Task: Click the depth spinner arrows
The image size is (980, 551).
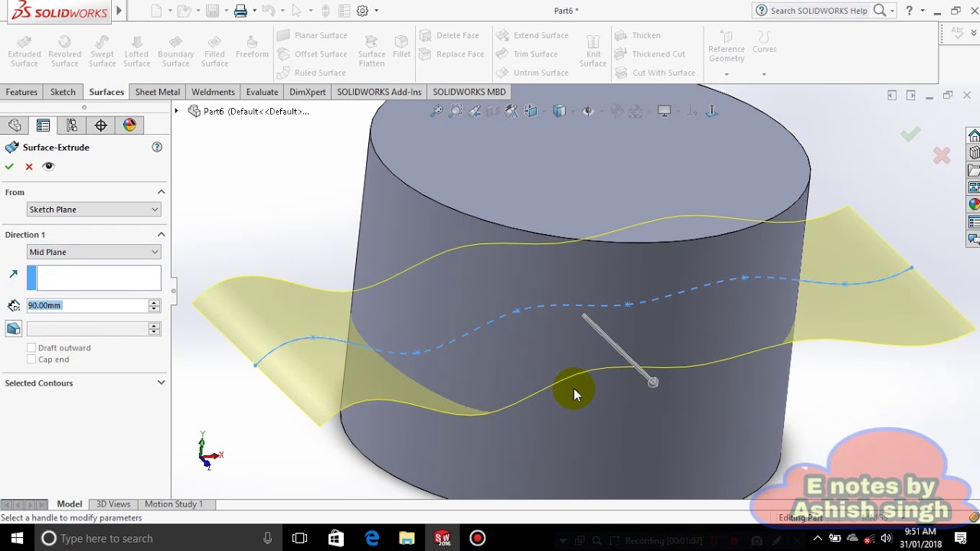Action: pyautogui.click(x=155, y=305)
